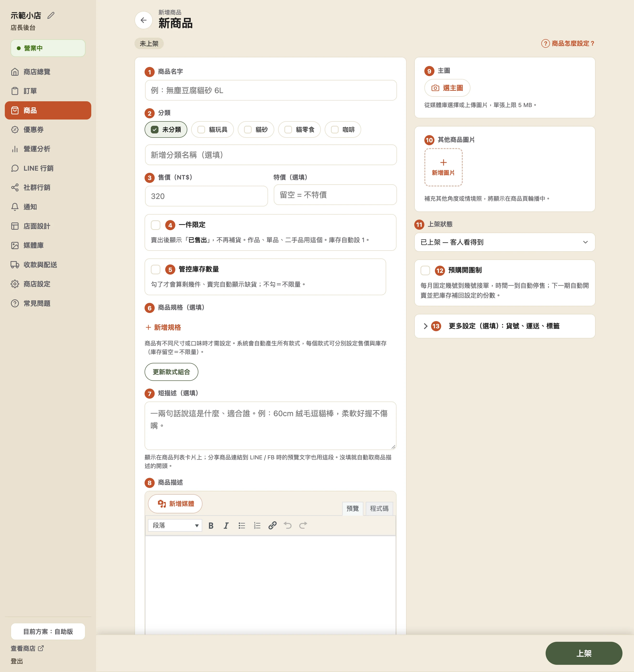Enable 管控庫存數量 checkbox
Image resolution: width=634 pixels, height=672 pixels.
click(x=156, y=270)
